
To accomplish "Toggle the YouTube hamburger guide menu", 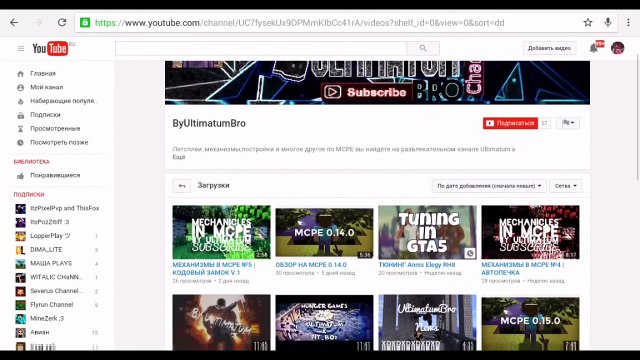I will pyautogui.click(x=21, y=49).
